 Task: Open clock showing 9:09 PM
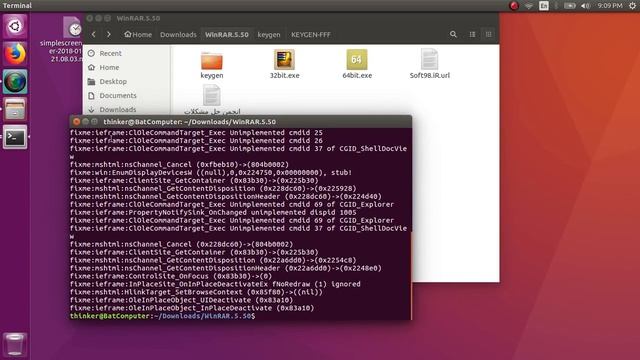[x=610, y=6]
